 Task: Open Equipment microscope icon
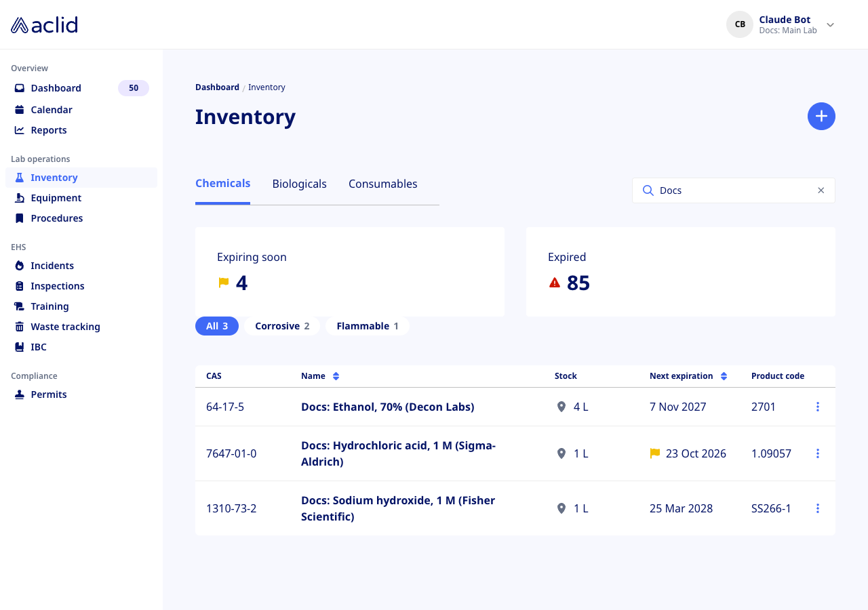(x=20, y=198)
